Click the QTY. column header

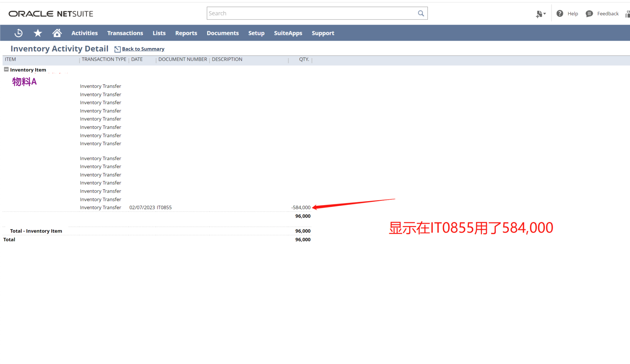click(x=304, y=59)
